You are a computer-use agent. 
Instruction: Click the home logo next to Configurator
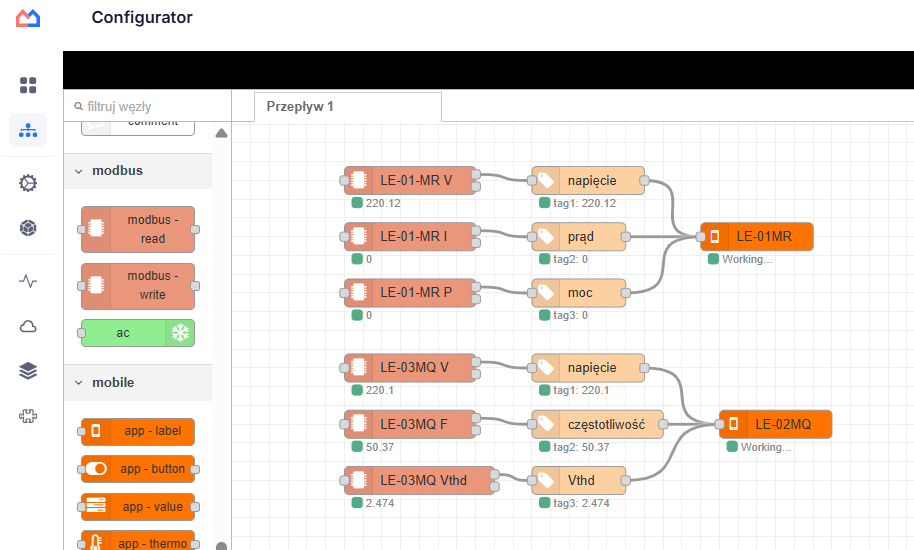click(28, 18)
